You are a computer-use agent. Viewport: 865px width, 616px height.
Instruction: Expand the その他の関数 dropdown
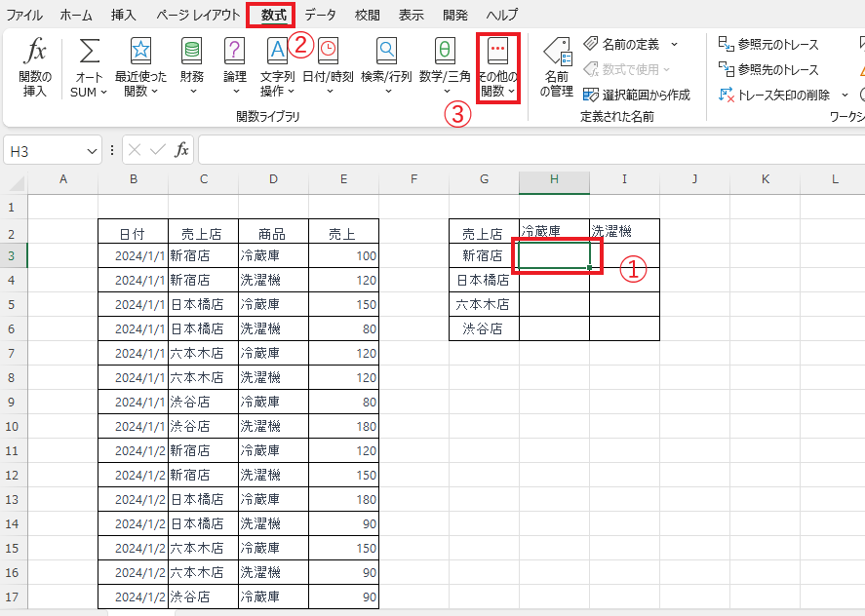click(498, 68)
